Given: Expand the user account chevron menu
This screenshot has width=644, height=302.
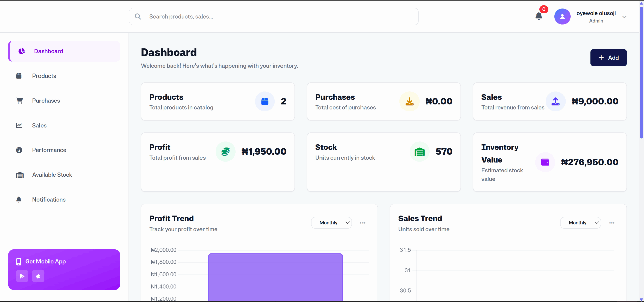Looking at the screenshot, I should coord(624,17).
